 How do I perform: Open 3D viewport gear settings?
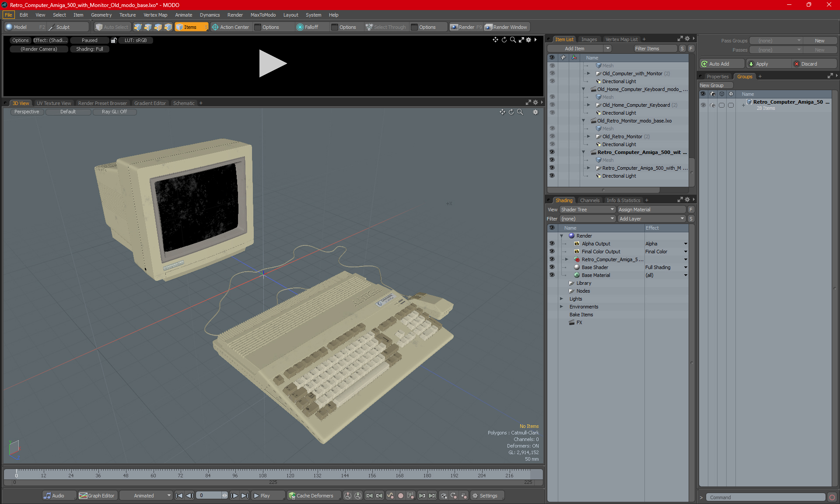coord(535,112)
